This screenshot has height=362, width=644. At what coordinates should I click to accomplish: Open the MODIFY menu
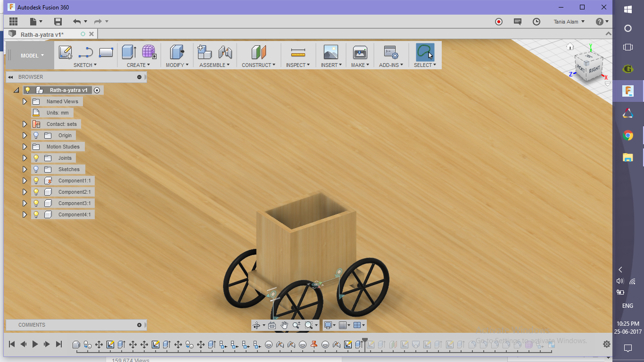(x=177, y=65)
